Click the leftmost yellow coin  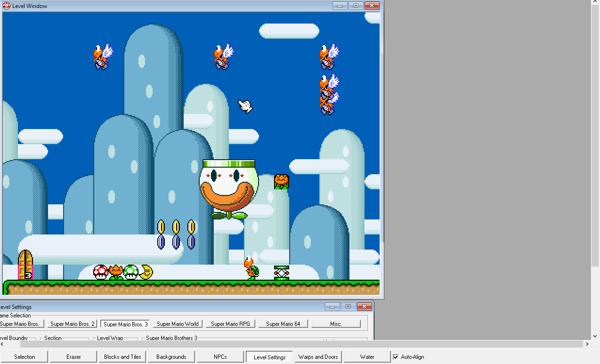(x=161, y=227)
